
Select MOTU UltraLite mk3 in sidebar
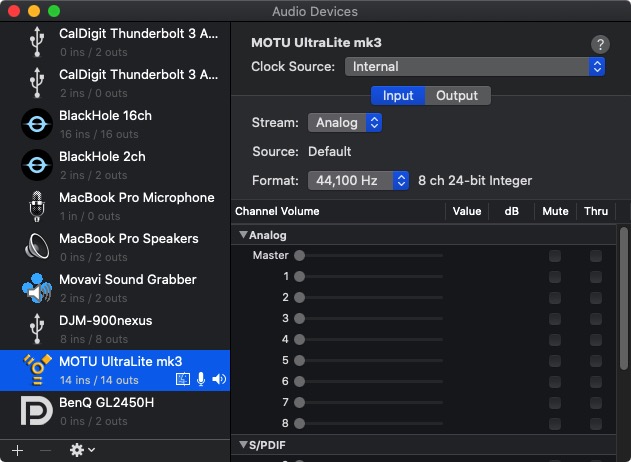click(x=115, y=370)
